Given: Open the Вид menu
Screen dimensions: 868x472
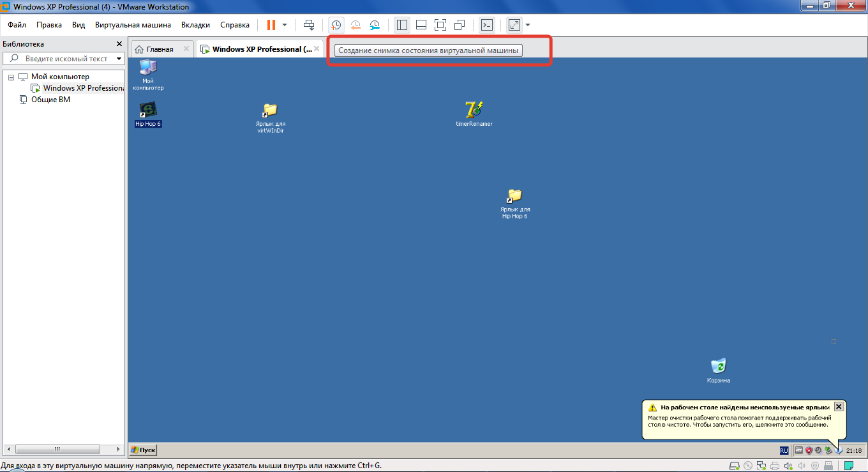Looking at the screenshot, I should tap(79, 25).
